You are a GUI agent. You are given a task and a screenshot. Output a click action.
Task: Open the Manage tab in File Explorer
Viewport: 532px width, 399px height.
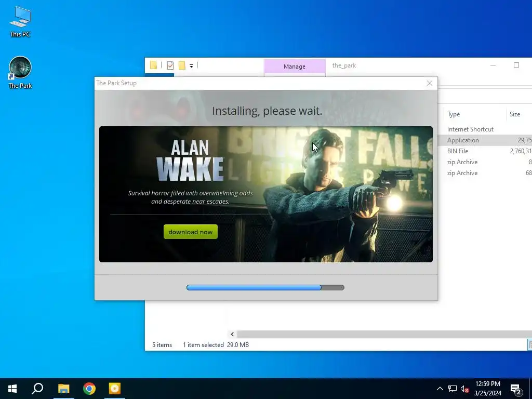295,66
